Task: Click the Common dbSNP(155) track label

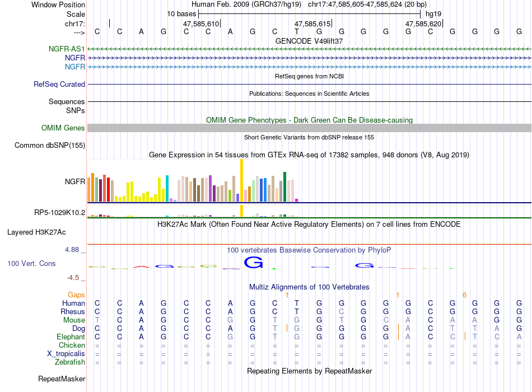Action: tap(49, 145)
